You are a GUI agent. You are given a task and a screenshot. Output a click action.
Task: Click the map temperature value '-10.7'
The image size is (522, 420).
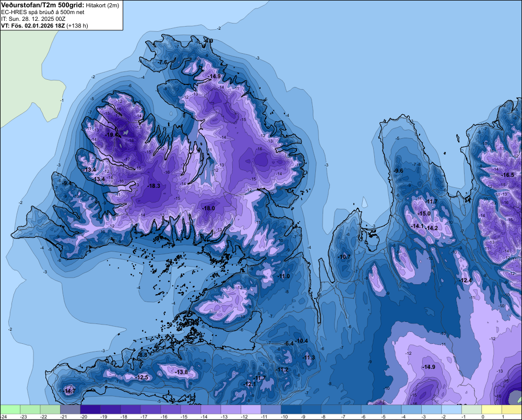coord(344,257)
